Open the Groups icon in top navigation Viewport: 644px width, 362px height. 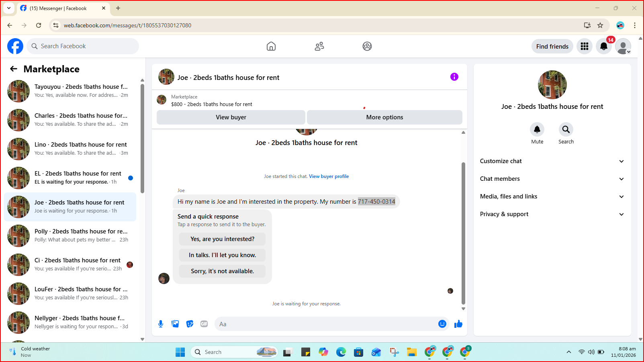click(x=367, y=46)
